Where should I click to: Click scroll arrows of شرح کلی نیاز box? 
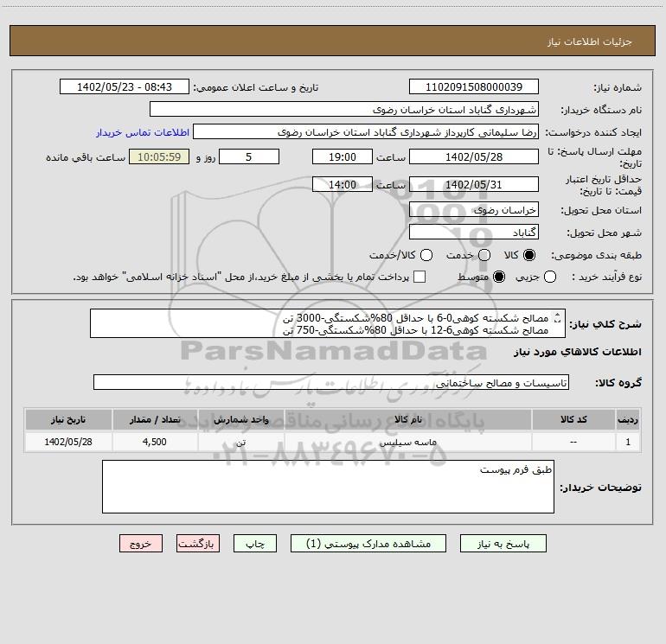coord(558,317)
